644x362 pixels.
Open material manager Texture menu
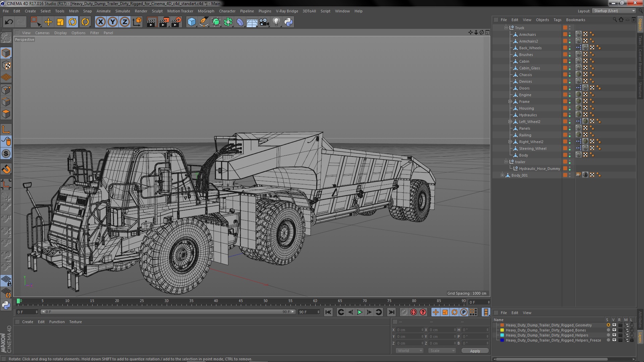coord(75,322)
